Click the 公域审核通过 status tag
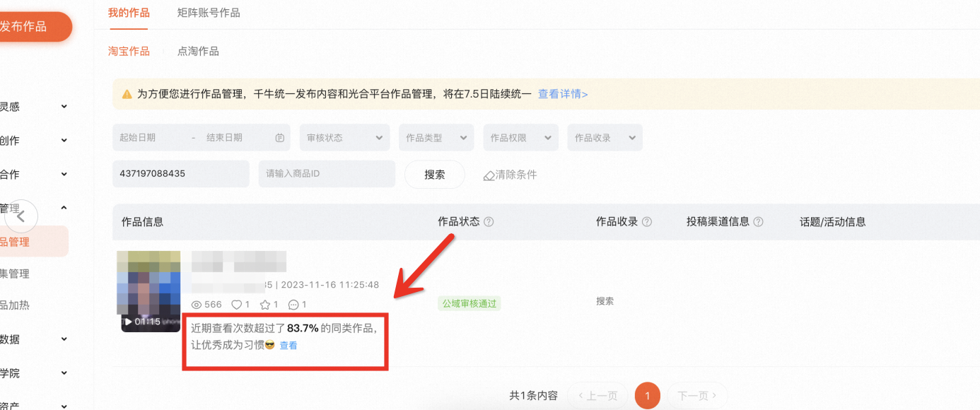 (x=469, y=304)
